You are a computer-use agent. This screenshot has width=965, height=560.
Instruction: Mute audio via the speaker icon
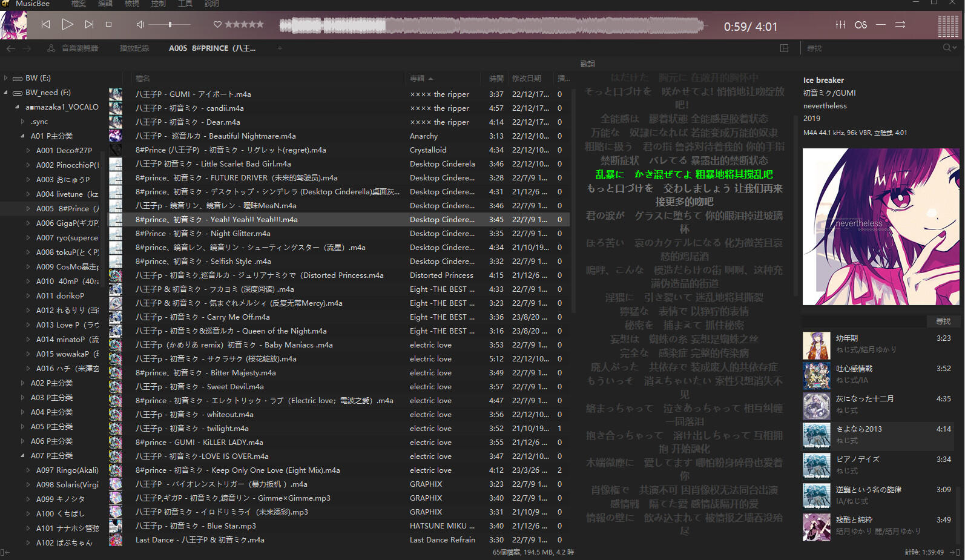pos(140,25)
